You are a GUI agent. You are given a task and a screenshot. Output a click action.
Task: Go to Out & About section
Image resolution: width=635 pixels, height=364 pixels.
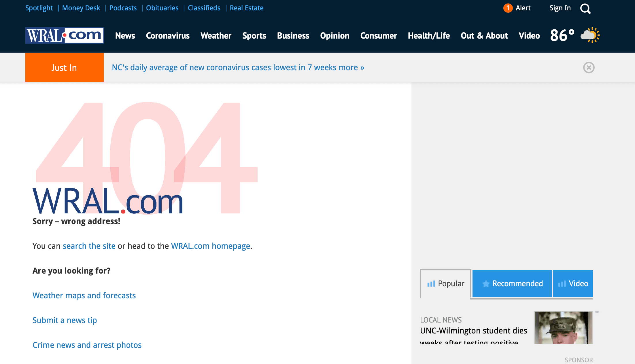point(484,36)
